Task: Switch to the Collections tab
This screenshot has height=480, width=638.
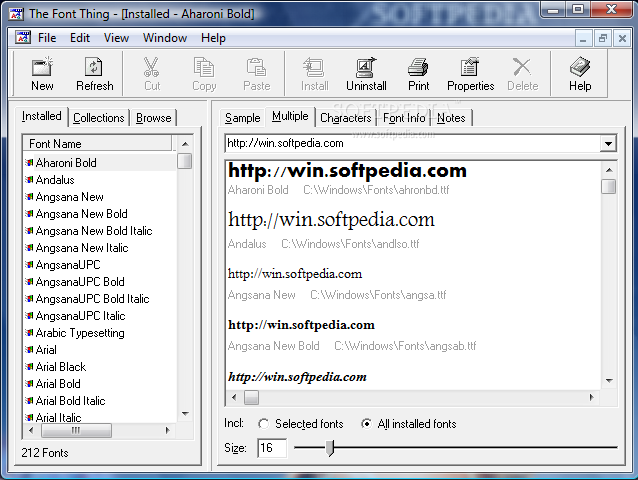Action: 98,118
